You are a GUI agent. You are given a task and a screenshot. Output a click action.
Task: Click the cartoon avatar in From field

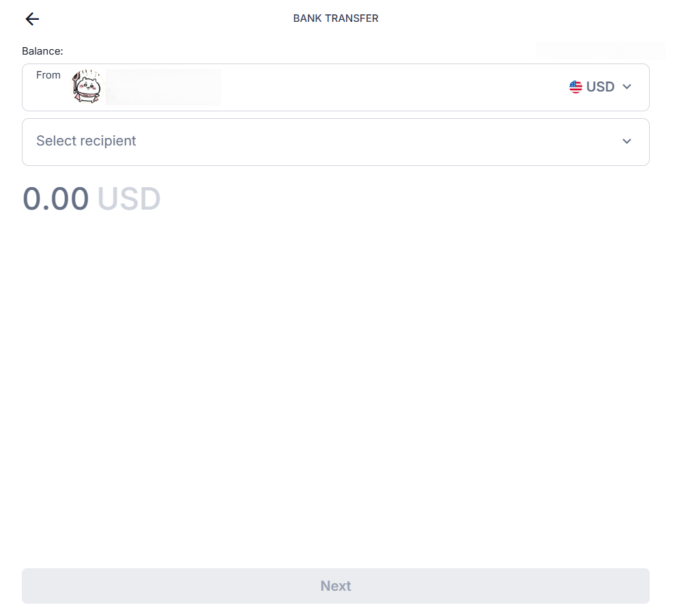coord(87,86)
